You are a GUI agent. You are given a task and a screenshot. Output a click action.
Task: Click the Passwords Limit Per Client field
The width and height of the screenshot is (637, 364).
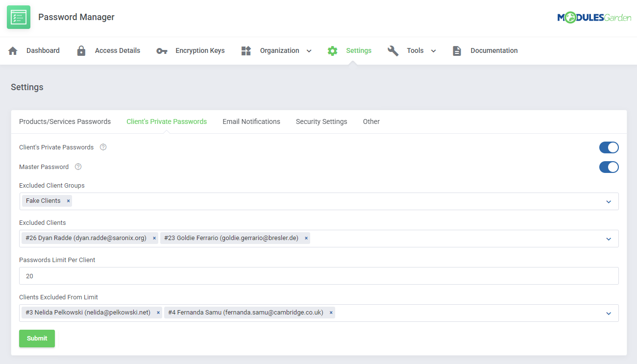point(319,276)
